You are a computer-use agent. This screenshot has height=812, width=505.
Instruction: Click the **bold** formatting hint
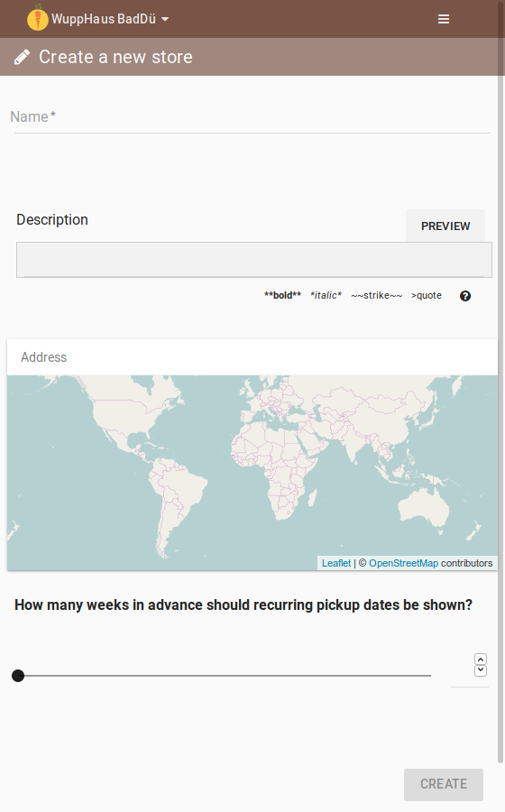(x=282, y=295)
